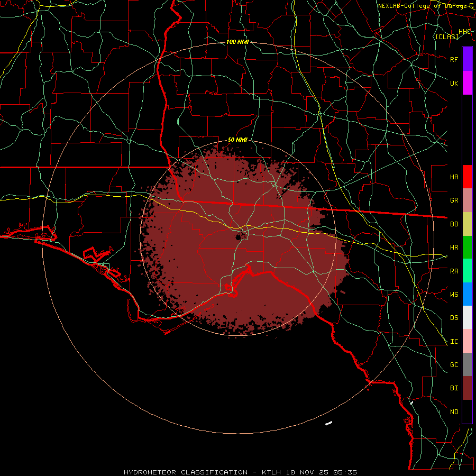
Task: Click the HR legend label
Action: coord(454,248)
